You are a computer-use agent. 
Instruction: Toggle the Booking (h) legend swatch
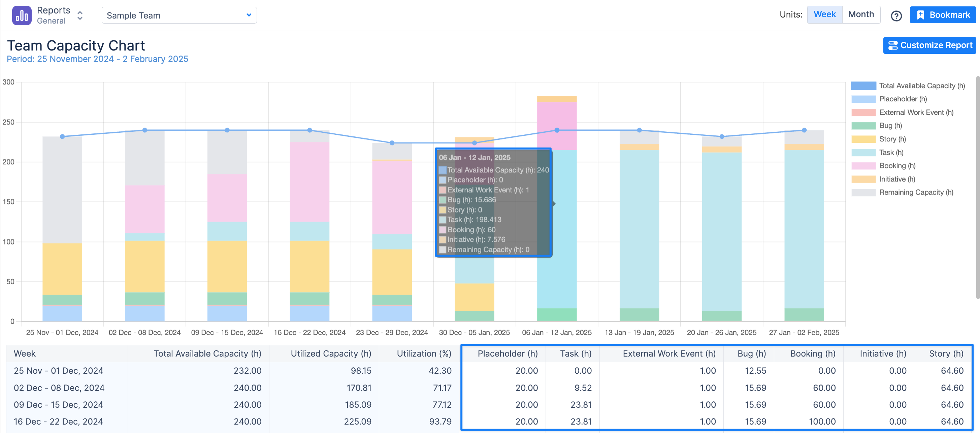(863, 166)
